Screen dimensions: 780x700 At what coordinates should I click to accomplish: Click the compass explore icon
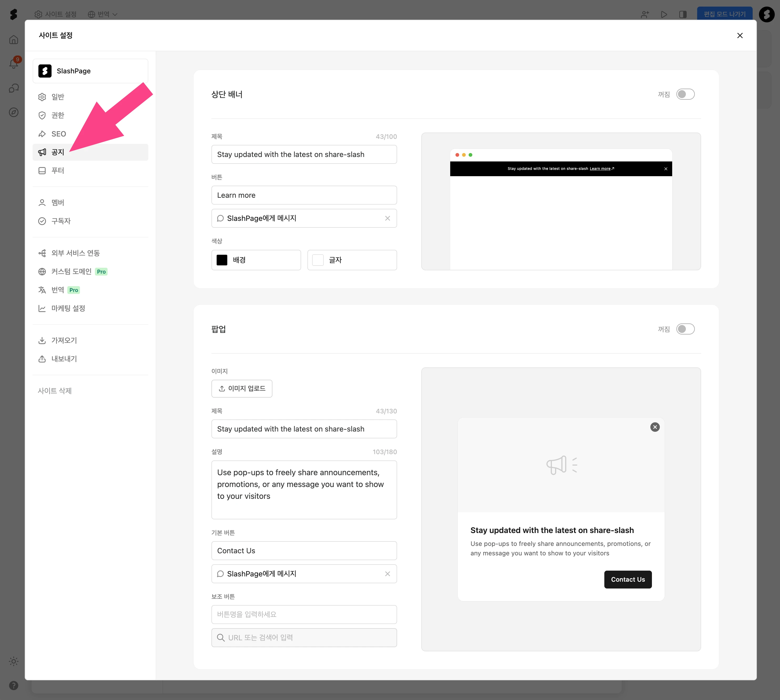(13, 112)
